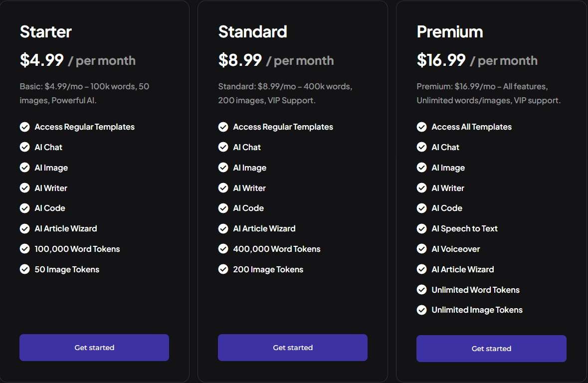
Task: Click checkmark icon beside AI Speech to Text
Action: pyautogui.click(x=421, y=228)
